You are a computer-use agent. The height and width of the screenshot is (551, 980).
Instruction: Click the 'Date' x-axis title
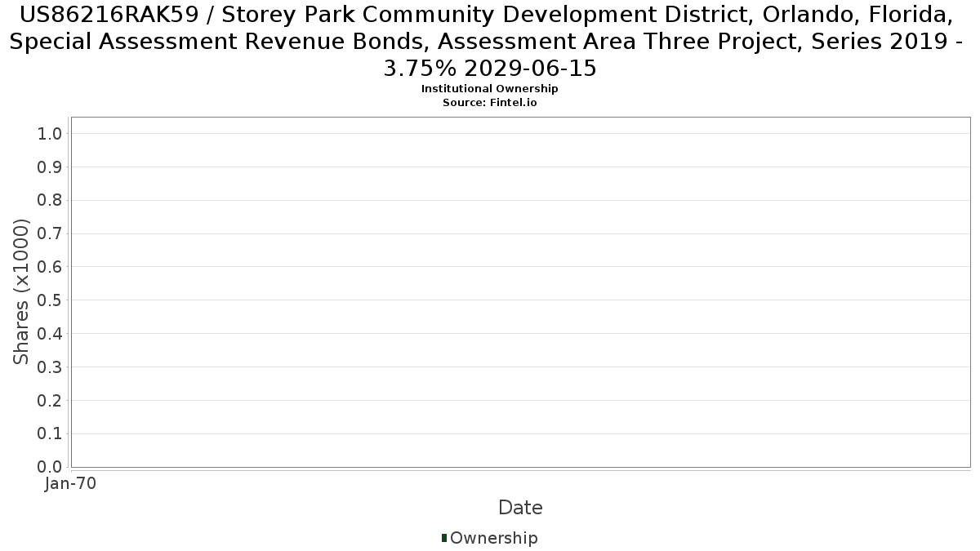click(x=520, y=508)
